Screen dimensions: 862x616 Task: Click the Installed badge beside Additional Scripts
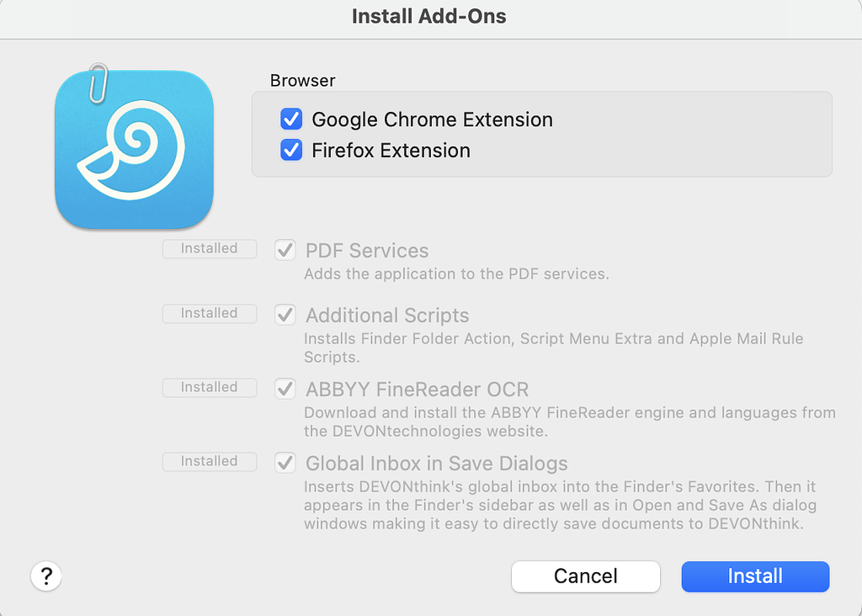tap(209, 313)
